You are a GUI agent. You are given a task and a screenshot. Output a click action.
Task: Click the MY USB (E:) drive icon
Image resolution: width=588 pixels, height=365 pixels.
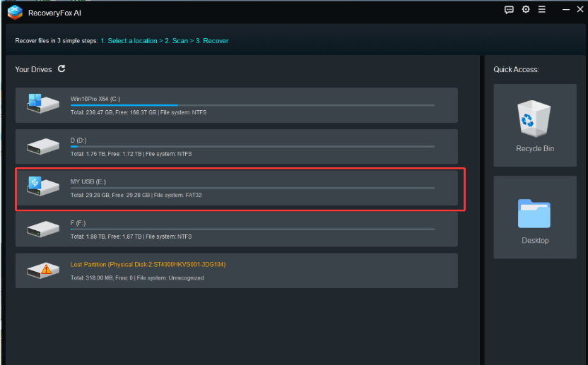[42, 186]
